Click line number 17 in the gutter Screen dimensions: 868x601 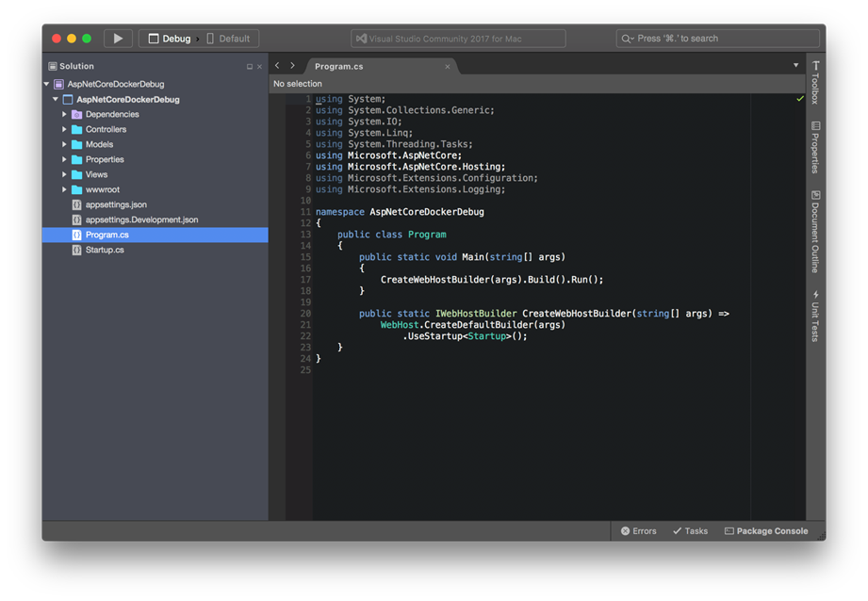coord(305,280)
